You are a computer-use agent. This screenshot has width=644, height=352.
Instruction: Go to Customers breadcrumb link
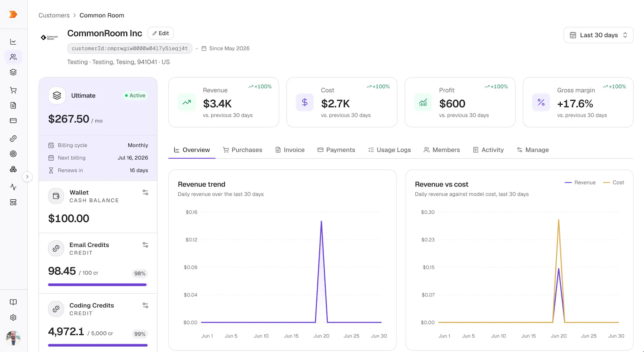(x=54, y=15)
